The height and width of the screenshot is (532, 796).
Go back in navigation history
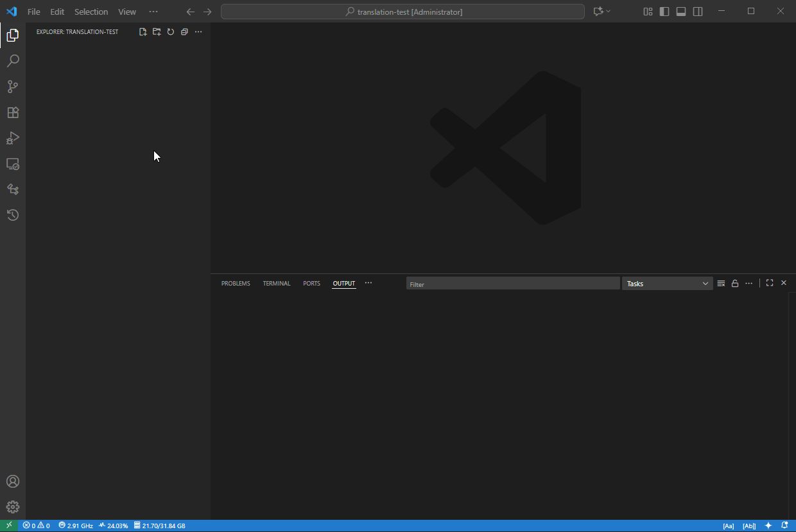191,12
